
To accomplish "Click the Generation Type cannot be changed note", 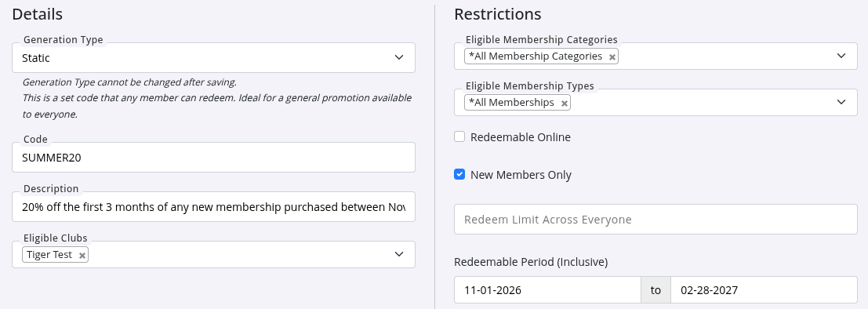I will point(129,82).
